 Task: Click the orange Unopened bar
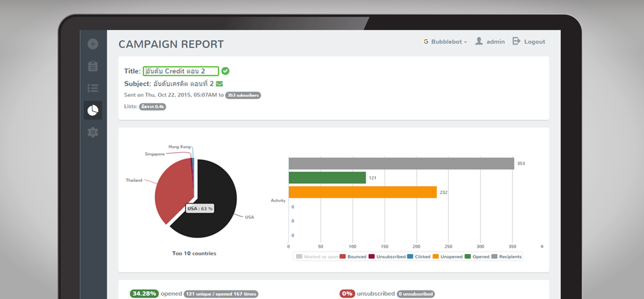[x=362, y=192]
